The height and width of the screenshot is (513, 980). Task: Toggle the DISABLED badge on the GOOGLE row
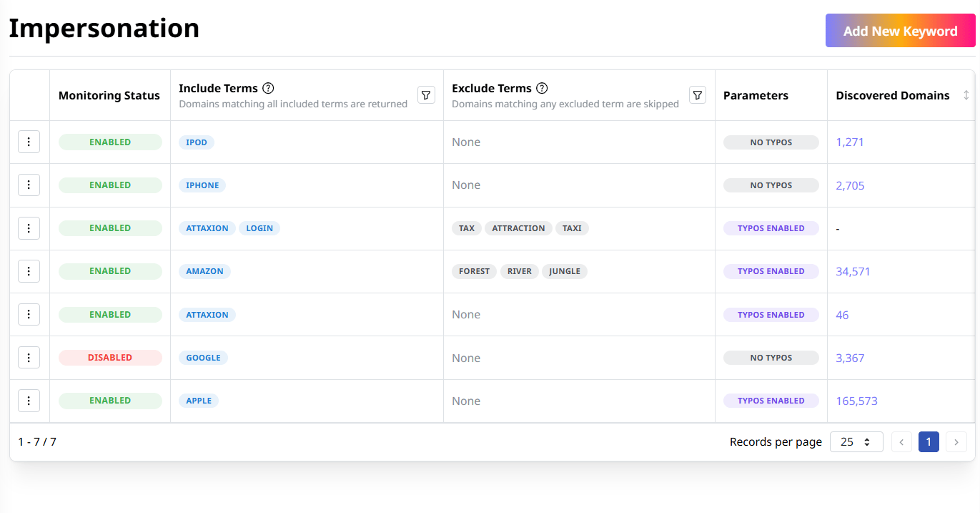(110, 357)
